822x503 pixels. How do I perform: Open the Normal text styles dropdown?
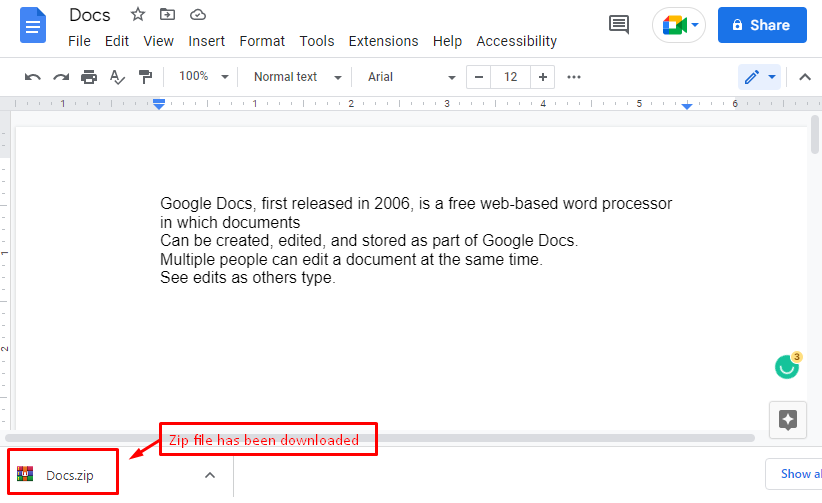click(297, 77)
